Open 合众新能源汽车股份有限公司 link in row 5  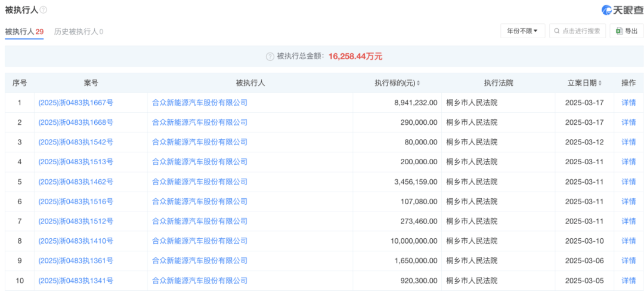tap(200, 182)
